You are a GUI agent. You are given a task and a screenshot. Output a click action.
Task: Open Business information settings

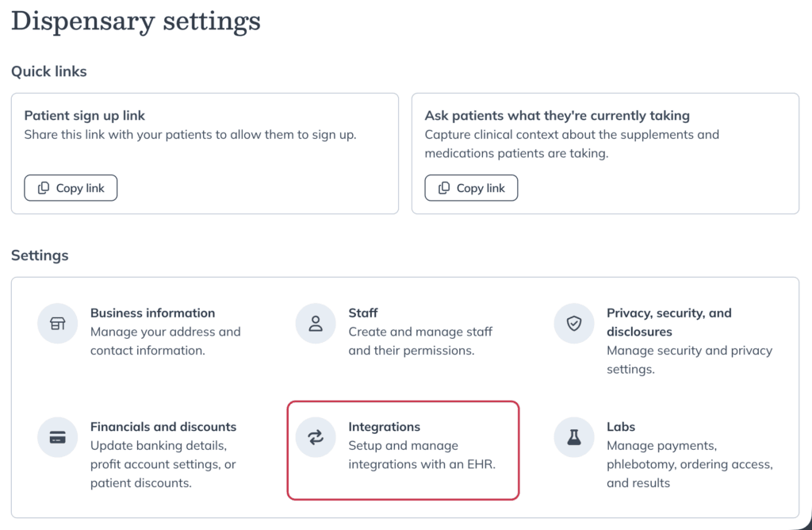click(152, 313)
